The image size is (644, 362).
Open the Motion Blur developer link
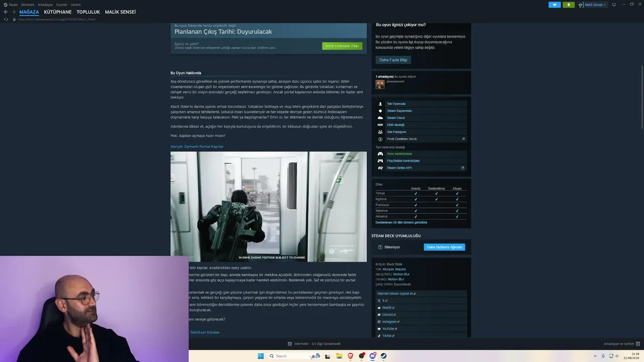[401, 275]
